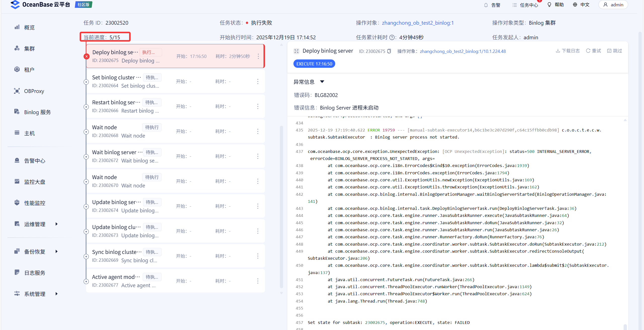The height and width of the screenshot is (330, 644).
Task: Click the help question icon next to 任务累计耗时
Action: point(392,38)
